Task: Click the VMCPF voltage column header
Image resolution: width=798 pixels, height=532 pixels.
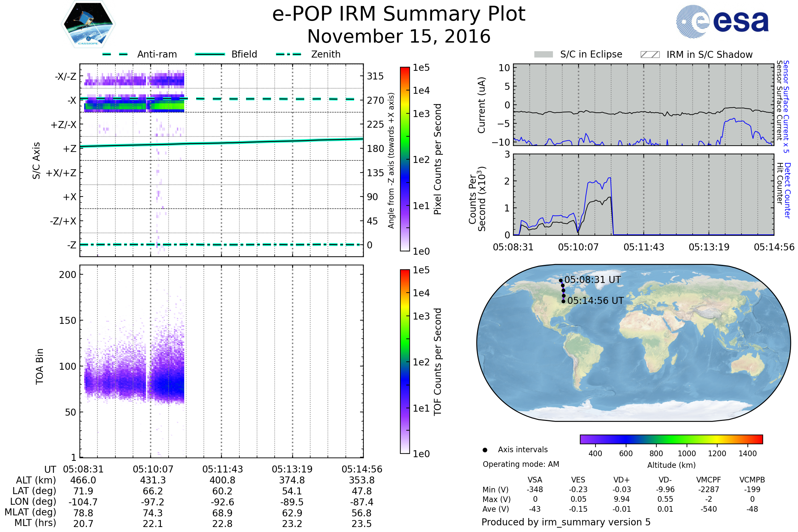Action: pyautogui.click(x=709, y=480)
